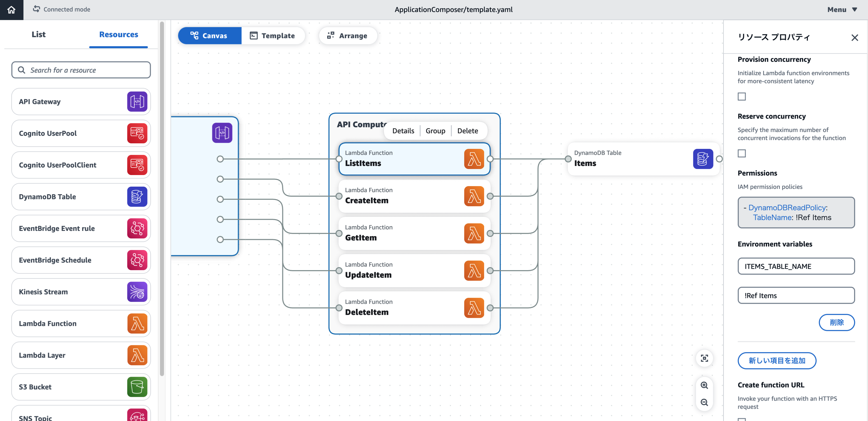Click the ApplicationComposer/template.yaml title
The image size is (868, 421).
pyautogui.click(x=454, y=10)
